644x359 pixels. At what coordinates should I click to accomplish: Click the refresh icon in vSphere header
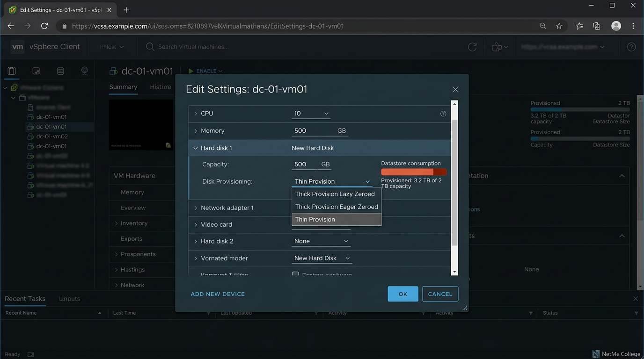click(472, 47)
